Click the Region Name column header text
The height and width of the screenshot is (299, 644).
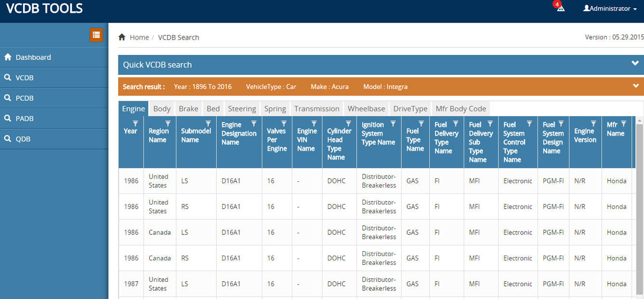(158, 136)
